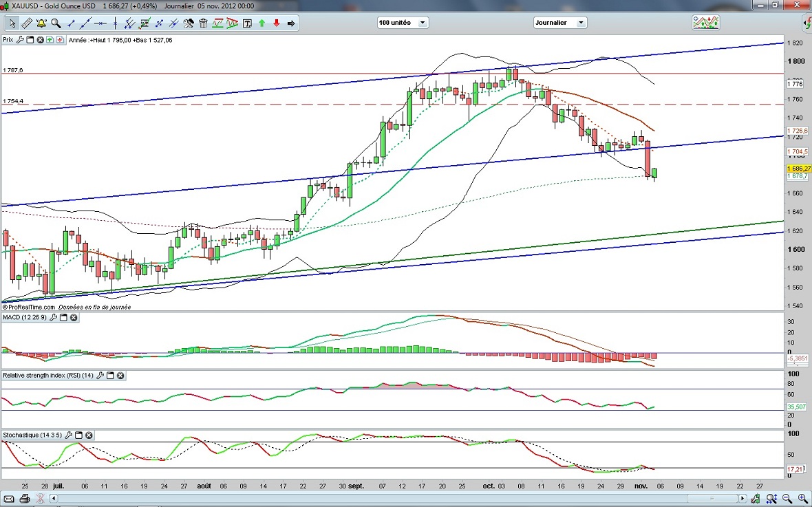Expand the side panel tab on right edge
The image size is (812, 507).
point(806,24)
